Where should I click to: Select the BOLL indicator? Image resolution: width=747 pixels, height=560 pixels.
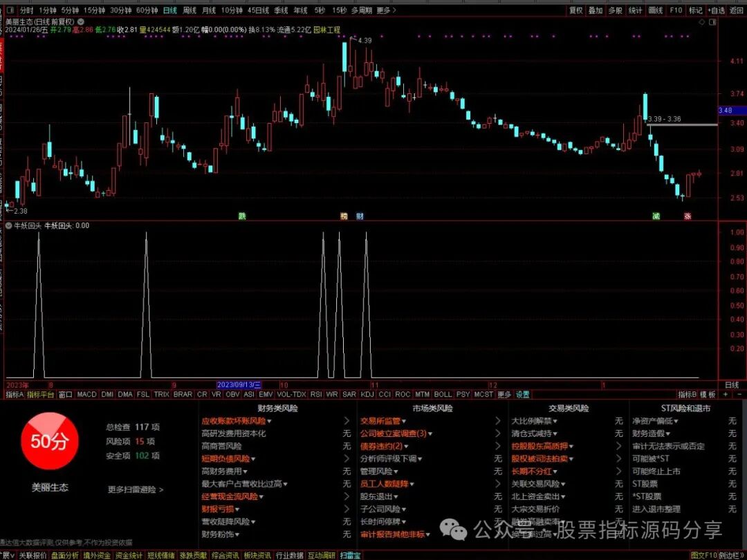443,394
